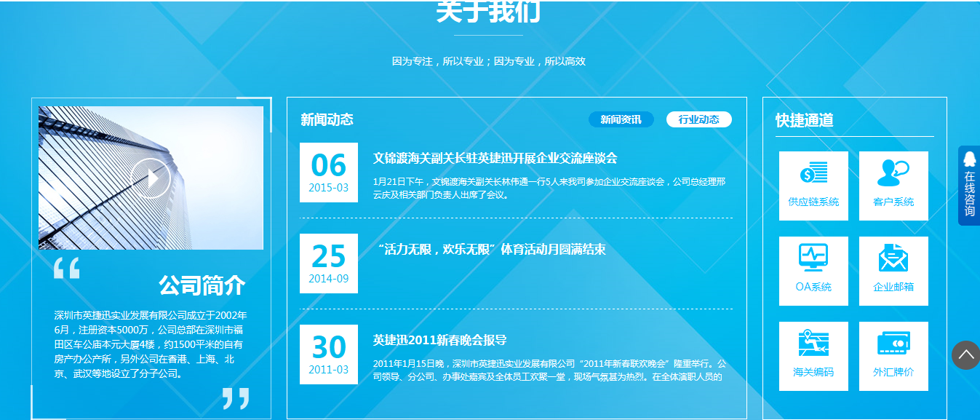
Task: Open the 企业邮箱 enterprise mailbox icon
Action: click(893, 271)
